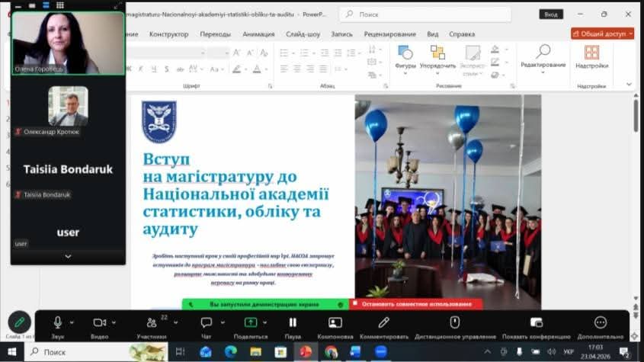Click the Поиск search box in title bar
This screenshot has height=362, width=644.
coord(425,14)
